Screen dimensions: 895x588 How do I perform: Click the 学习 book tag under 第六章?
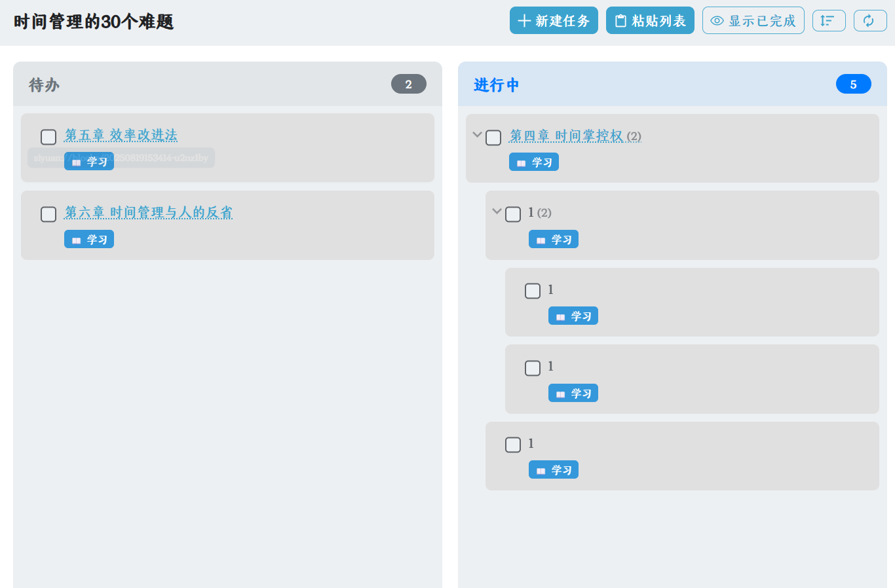pyautogui.click(x=89, y=240)
